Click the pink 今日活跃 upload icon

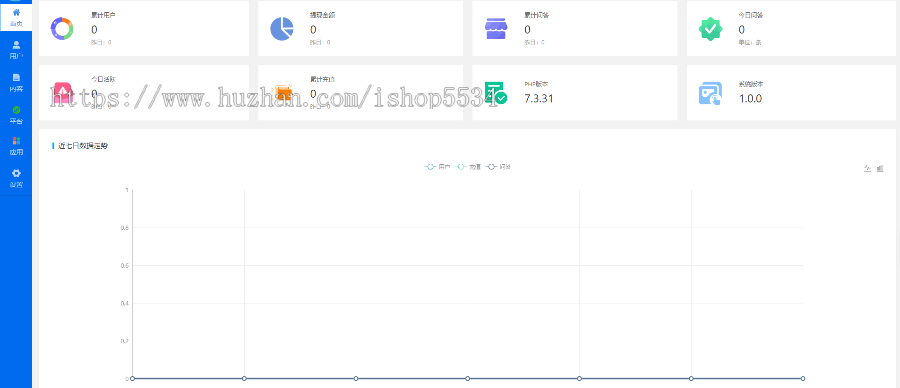[63, 93]
